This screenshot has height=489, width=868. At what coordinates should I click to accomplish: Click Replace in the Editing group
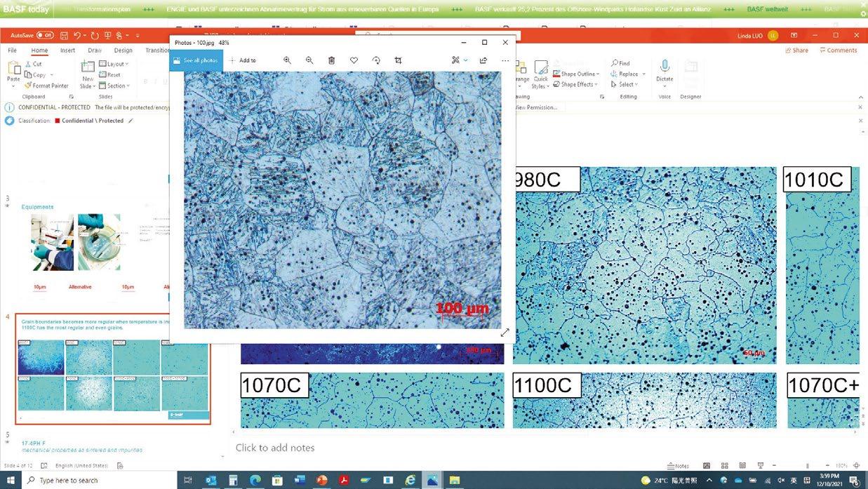(625, 74)
